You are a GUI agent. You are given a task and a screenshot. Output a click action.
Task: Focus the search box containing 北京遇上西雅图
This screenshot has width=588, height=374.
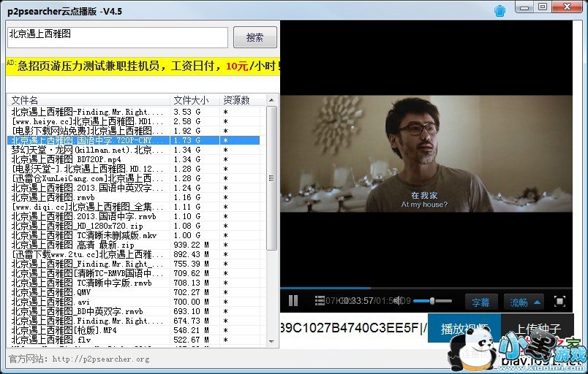(x=117, y=37)
